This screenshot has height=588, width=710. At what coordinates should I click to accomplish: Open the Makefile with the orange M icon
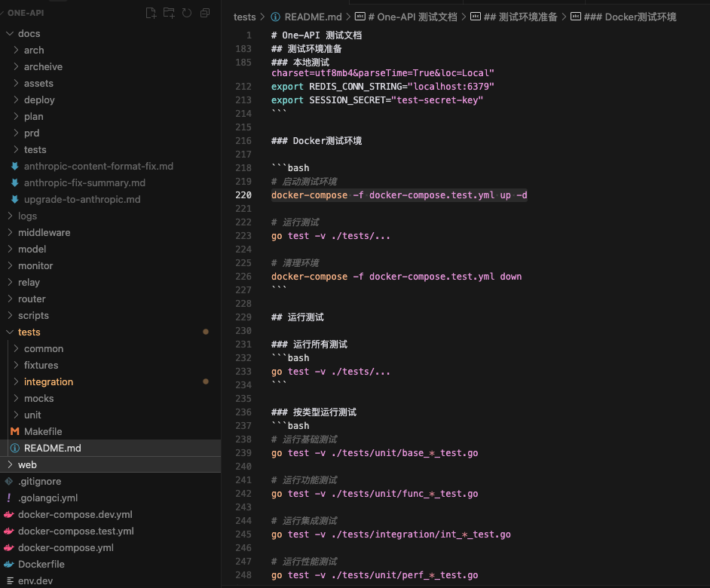(x=43, y=431)
